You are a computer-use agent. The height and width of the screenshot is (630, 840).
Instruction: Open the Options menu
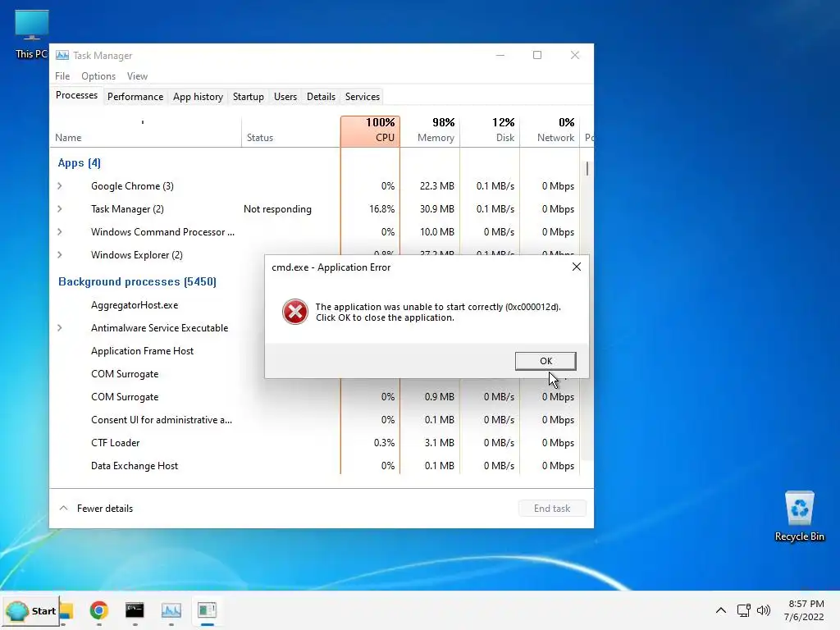tap(98, 76)
